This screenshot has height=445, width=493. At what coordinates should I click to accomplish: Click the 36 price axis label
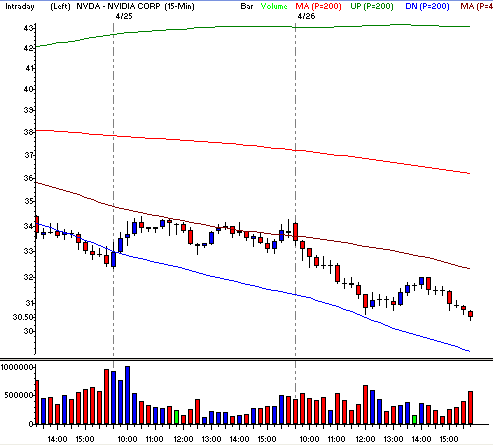click(x=28, y=178)
